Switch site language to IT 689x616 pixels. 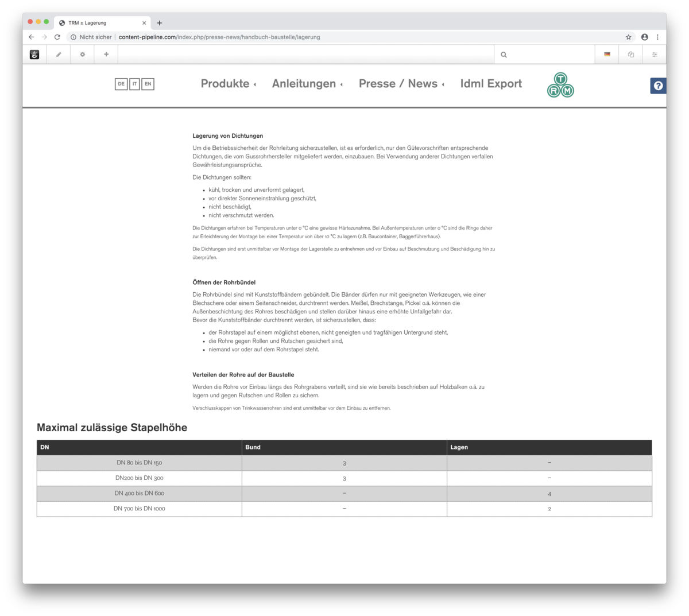click(134, 84)
